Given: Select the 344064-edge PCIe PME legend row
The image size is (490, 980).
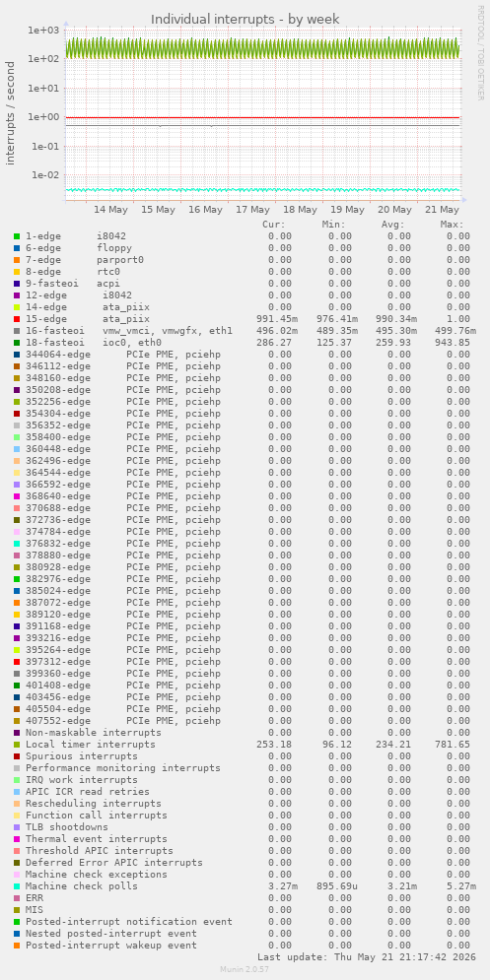Looking at the screenshot, I should coord(123,355).
